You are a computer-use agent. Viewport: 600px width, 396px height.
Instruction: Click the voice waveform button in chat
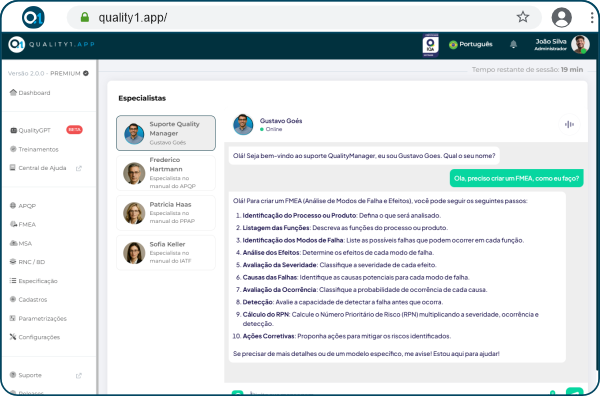569,124
